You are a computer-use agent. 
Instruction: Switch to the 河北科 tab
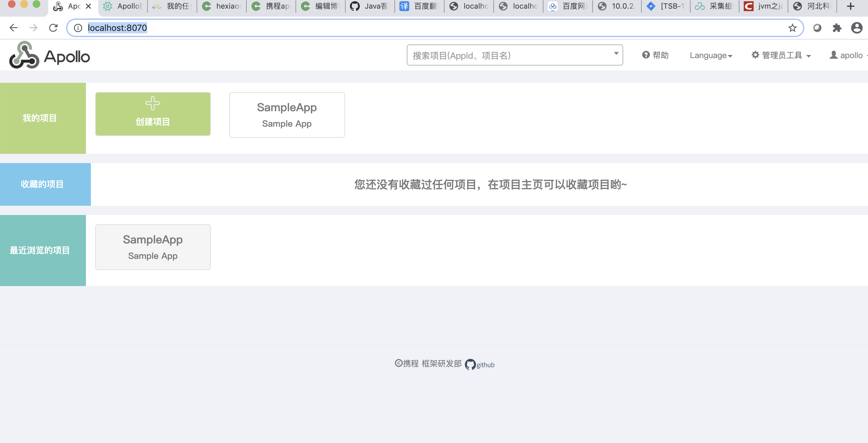(x=813, y=6)
